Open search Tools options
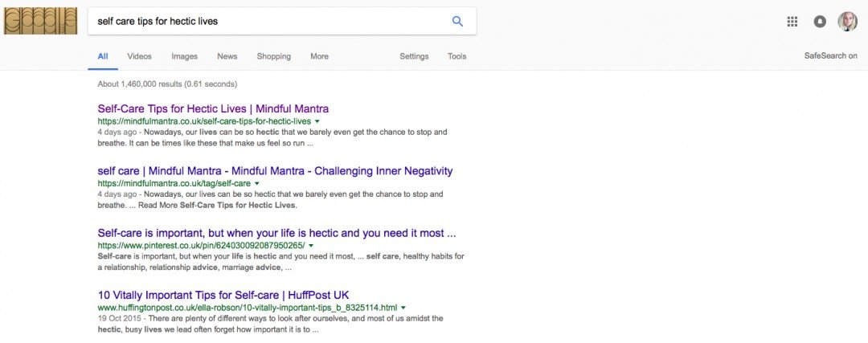 (457, 56)
